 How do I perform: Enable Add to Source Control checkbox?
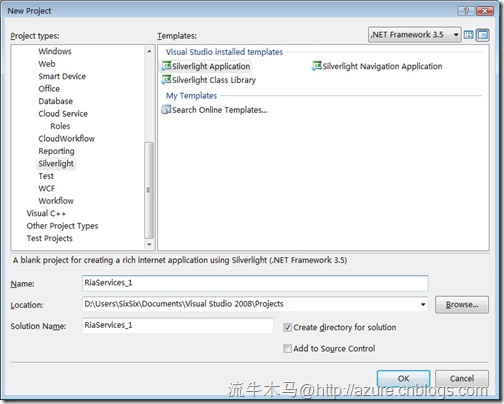(x=287, y=348)
